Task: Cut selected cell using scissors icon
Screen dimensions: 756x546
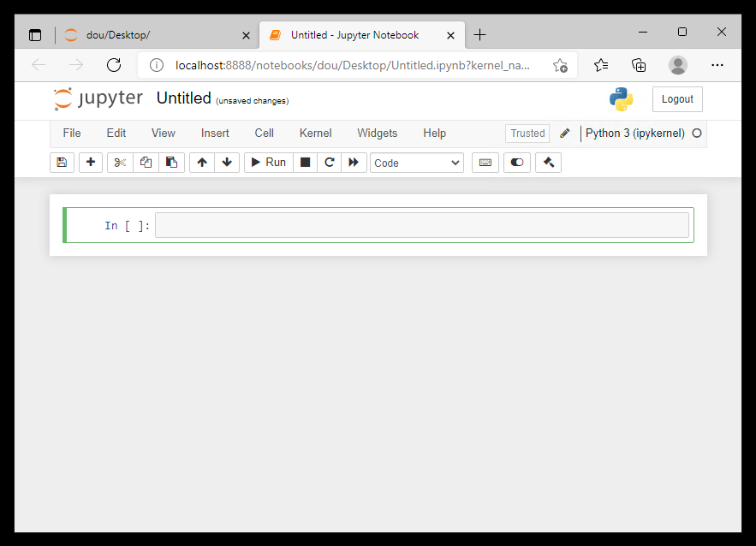Action: click(x=120, y=163)
